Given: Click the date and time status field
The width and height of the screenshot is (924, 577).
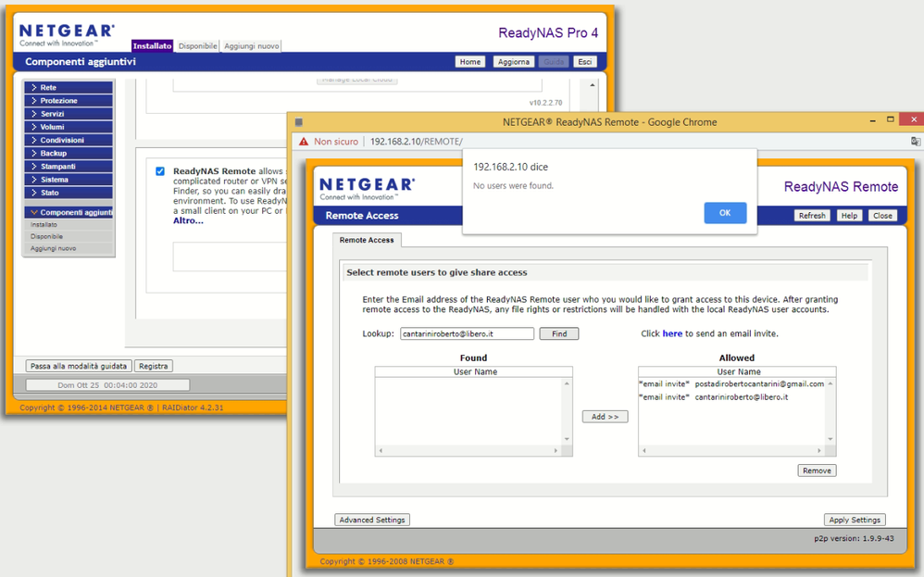Looking at the screenshot, I should [x=107, y=385].
